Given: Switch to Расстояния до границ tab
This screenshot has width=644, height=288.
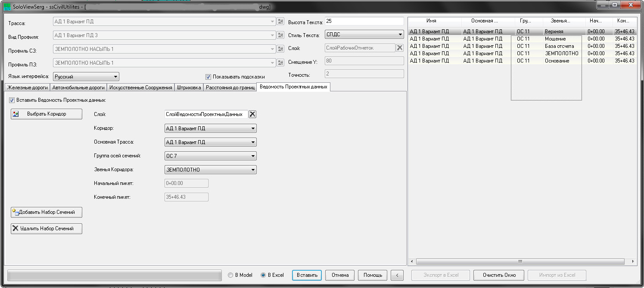Looking at the screenshot, I should (x=230, y=88).
